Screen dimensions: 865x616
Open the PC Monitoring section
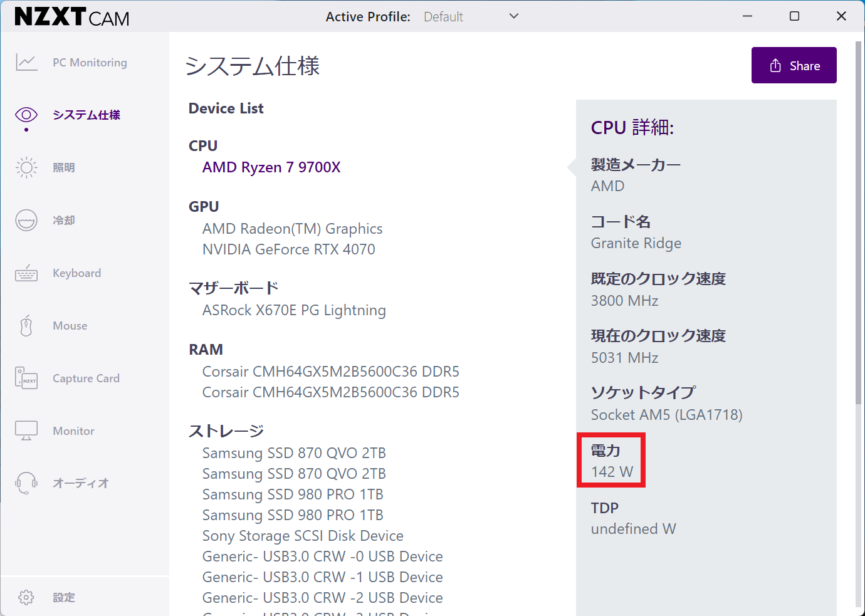tap(90, 63)
